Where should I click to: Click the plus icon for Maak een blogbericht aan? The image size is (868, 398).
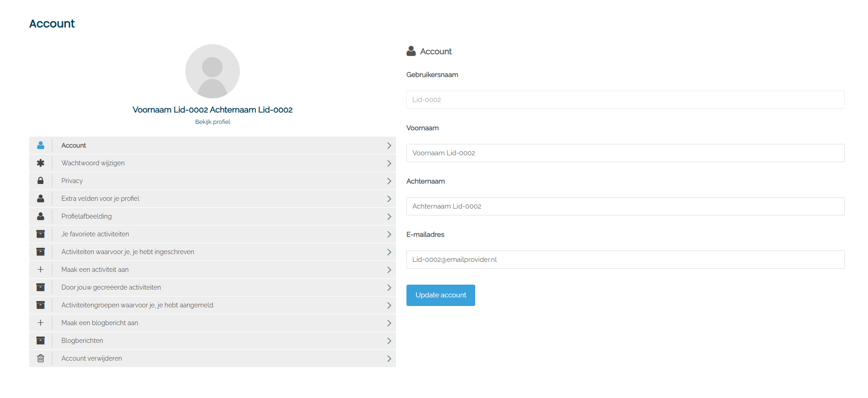(x=41, y=323)
